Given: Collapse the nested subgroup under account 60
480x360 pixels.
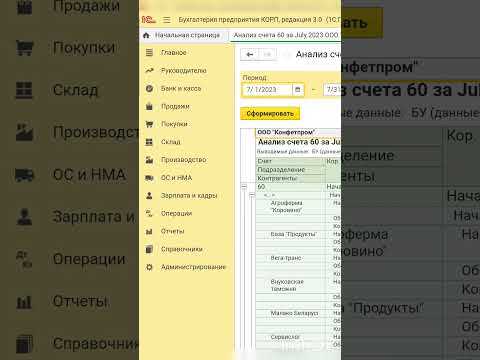Looking at the screenshot, I should coord(252,195).
